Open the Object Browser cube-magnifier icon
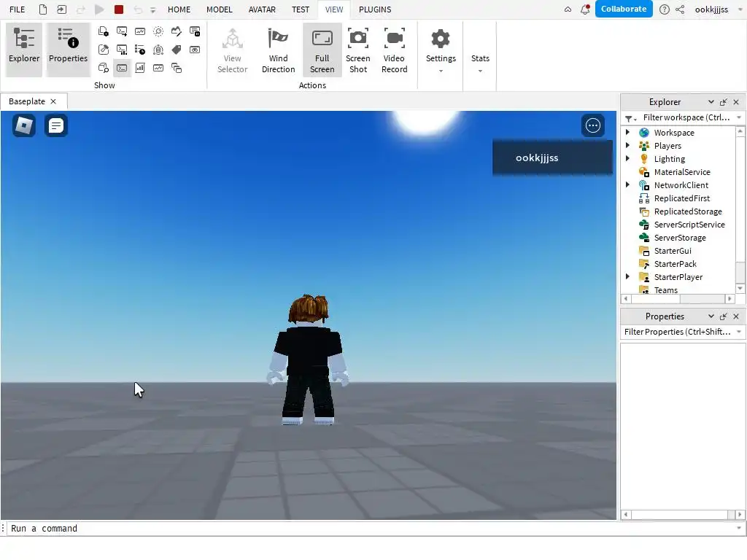Image resolution: width=747 pixels, height=560 pixels. pos(104,68)
